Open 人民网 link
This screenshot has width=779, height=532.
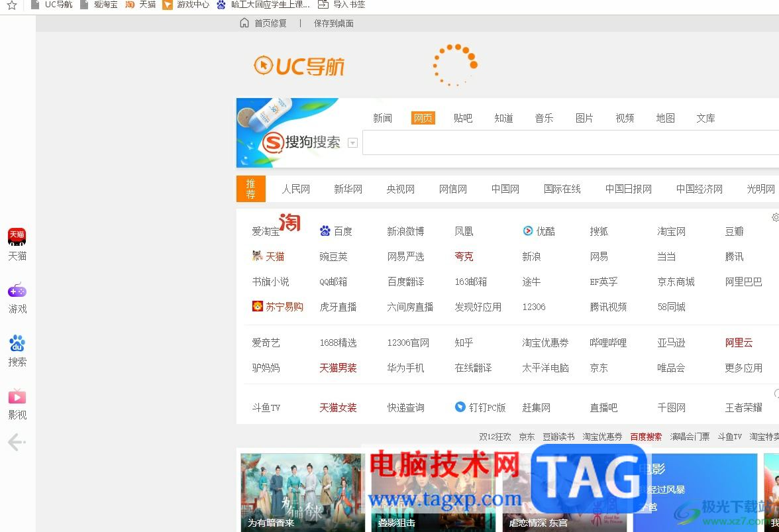pos(296,189)
